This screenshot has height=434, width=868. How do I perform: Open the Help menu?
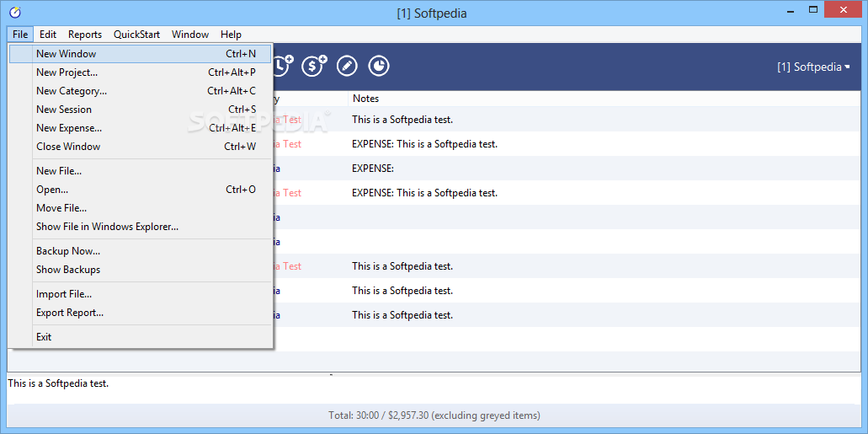pyautogui.click(x=231, y=35)
